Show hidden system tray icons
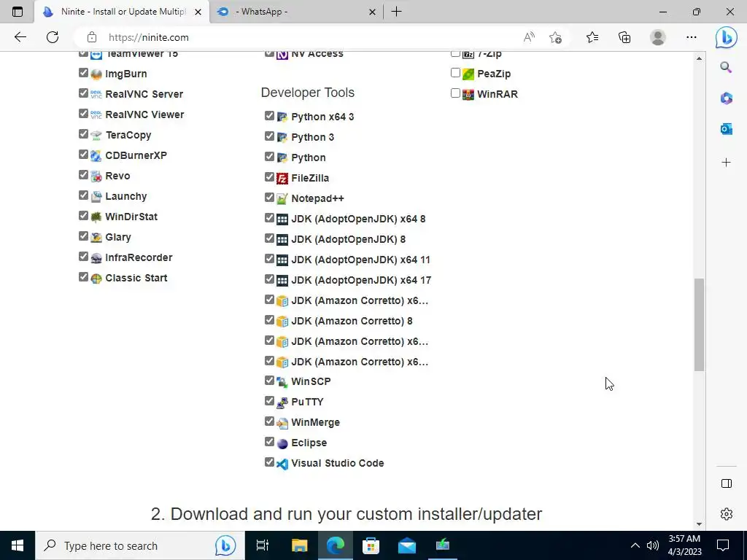This screenshot has width=747, height=560. [x=635, y=545]
